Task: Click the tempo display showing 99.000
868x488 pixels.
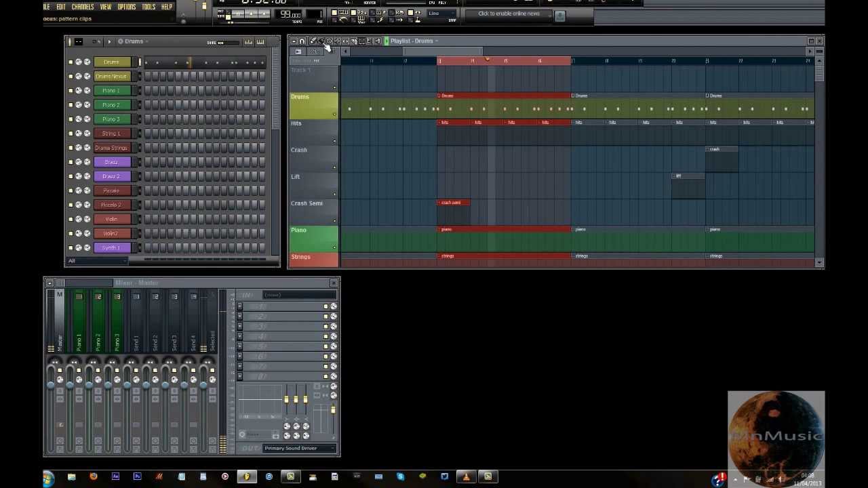Action: (x=290, y=15)
